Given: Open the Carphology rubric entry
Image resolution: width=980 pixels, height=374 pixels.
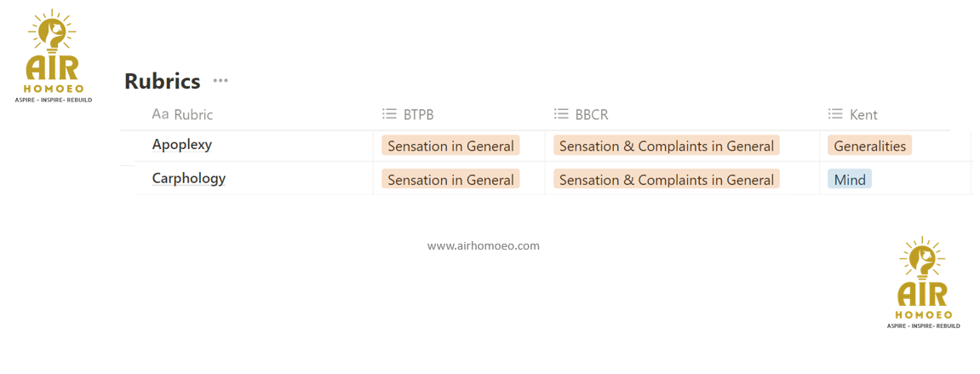Looking at the screenshot, I should coord(189,179).
